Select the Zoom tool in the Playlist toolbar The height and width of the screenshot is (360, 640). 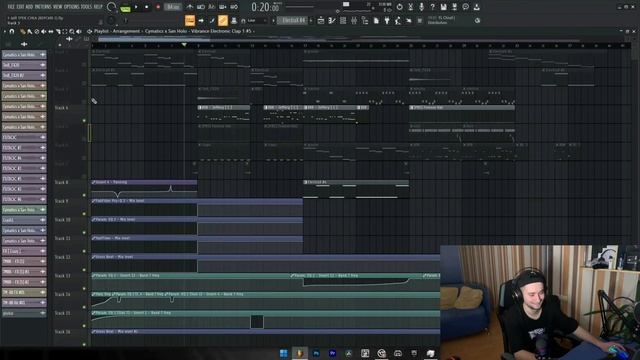(x=72, y=31)
